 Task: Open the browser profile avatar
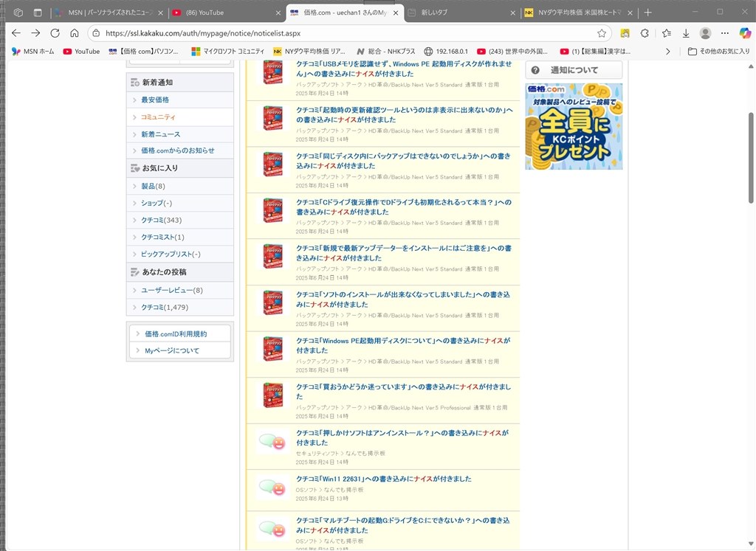[705, 33]
